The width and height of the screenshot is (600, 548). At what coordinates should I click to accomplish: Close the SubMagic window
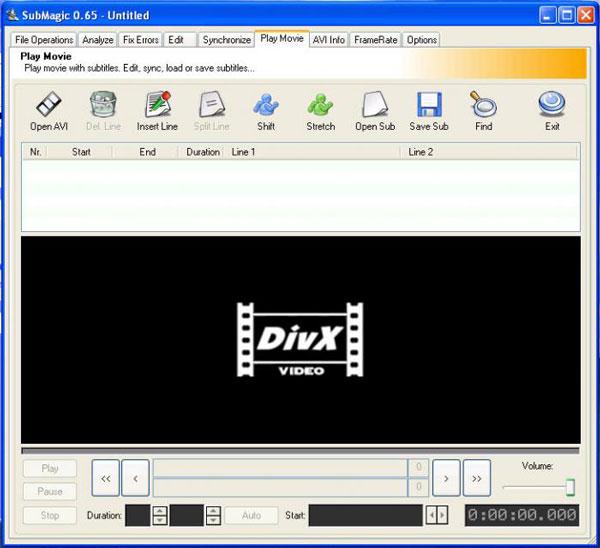pyautogui.click(x=586, y=15)
